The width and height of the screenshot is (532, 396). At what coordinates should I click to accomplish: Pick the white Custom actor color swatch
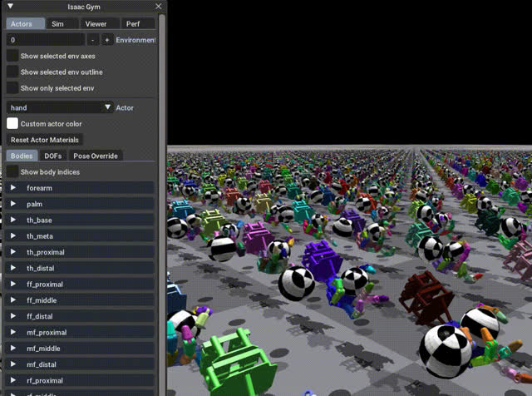[x=12, y=124]
